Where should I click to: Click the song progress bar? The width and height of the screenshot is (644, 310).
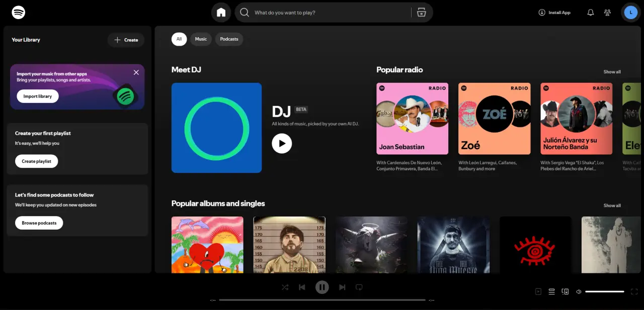coord(322,300)
